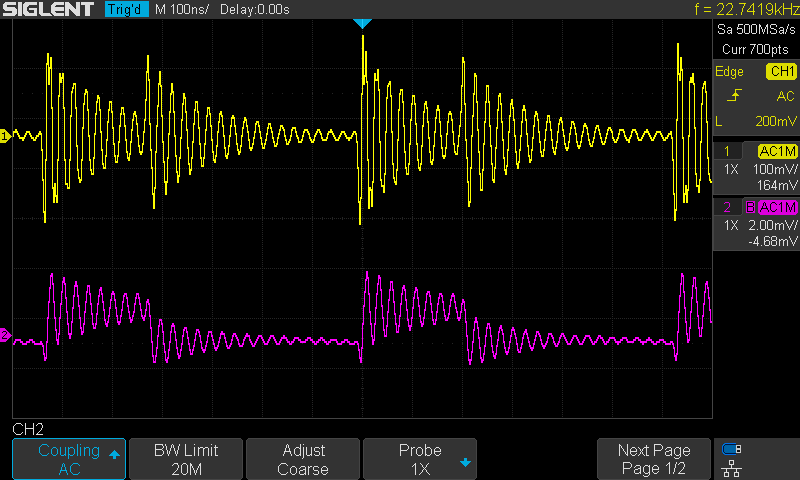This screenshot has height=480, width=800.
Task: Click the frequency counter reading 22.7419kHz
Action: [x=747, y=9]
